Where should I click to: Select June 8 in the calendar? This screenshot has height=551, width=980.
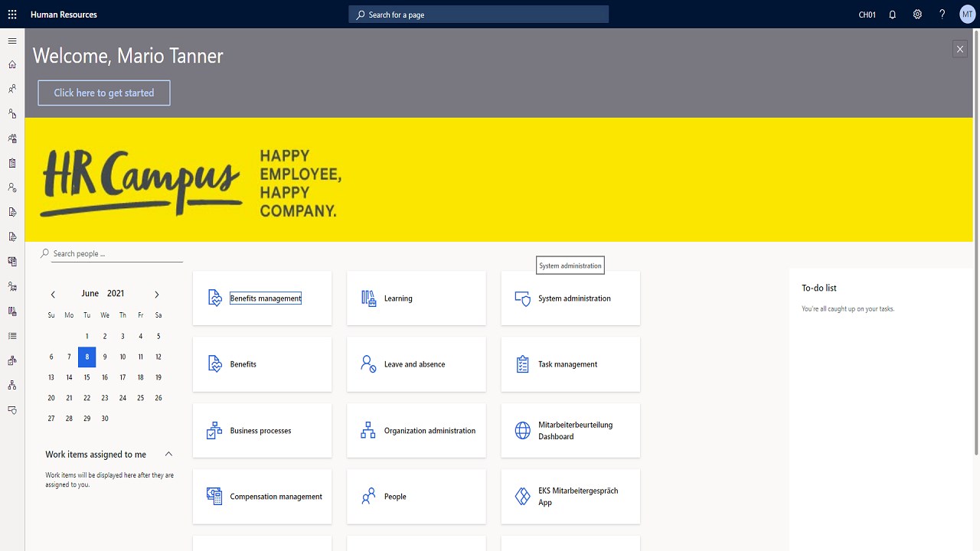(x=87, y=357)
